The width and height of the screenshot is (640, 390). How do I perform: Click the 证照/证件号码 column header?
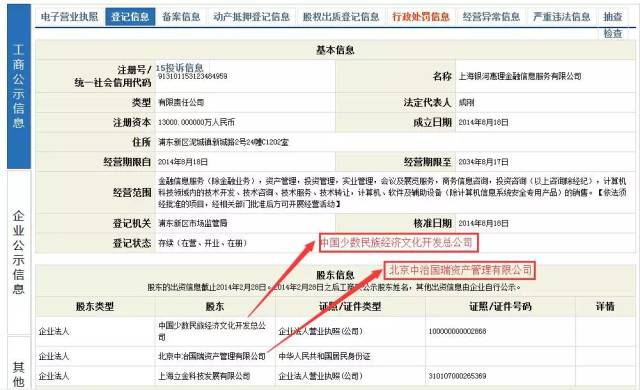point(500,306)
